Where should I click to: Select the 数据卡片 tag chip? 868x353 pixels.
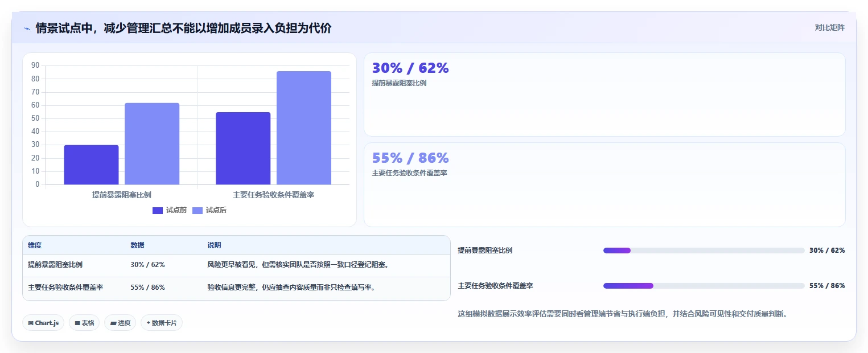(162, 323)
